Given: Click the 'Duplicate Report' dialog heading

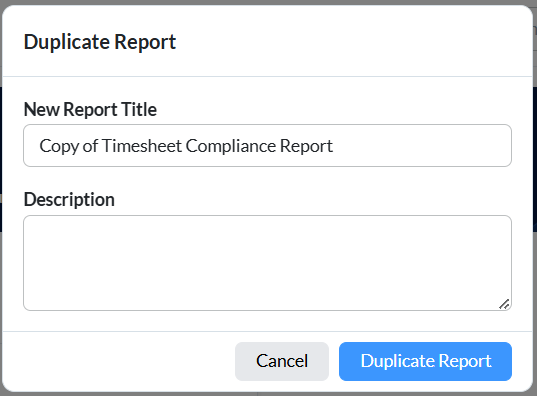Looking at the screenshot, I should point(100,42).
